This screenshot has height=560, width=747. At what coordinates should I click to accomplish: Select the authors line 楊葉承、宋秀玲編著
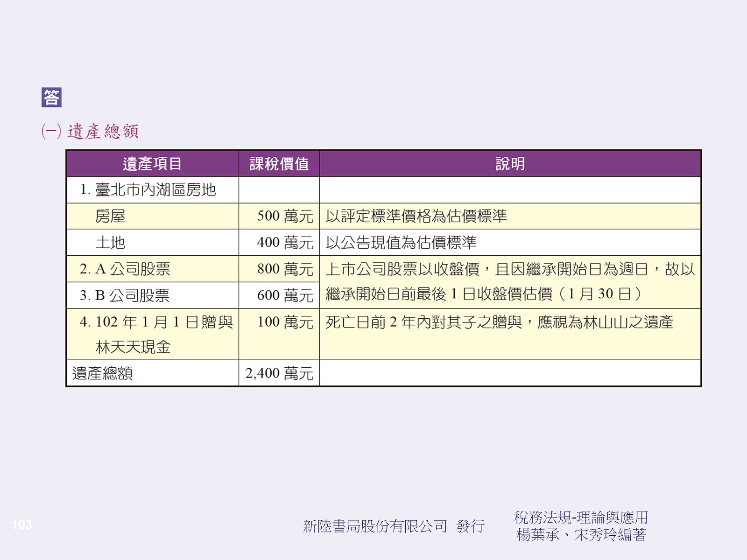(x=581, y=535)
